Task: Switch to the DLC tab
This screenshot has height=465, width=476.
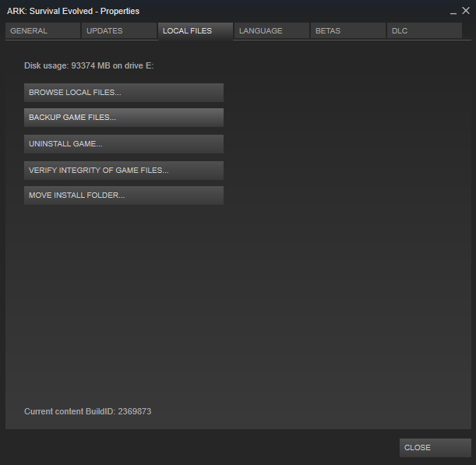Action: click(425, 30)
